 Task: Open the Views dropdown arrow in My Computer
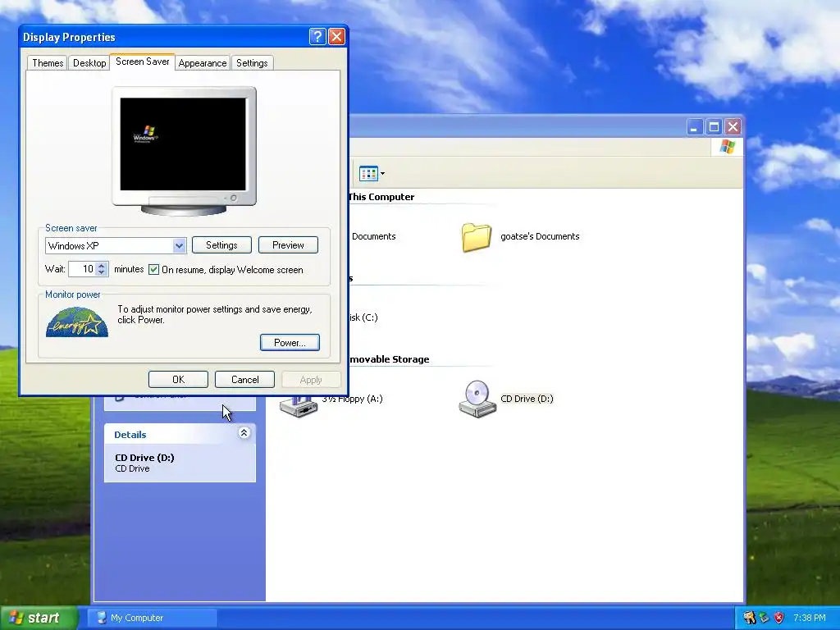pos(382,174)
